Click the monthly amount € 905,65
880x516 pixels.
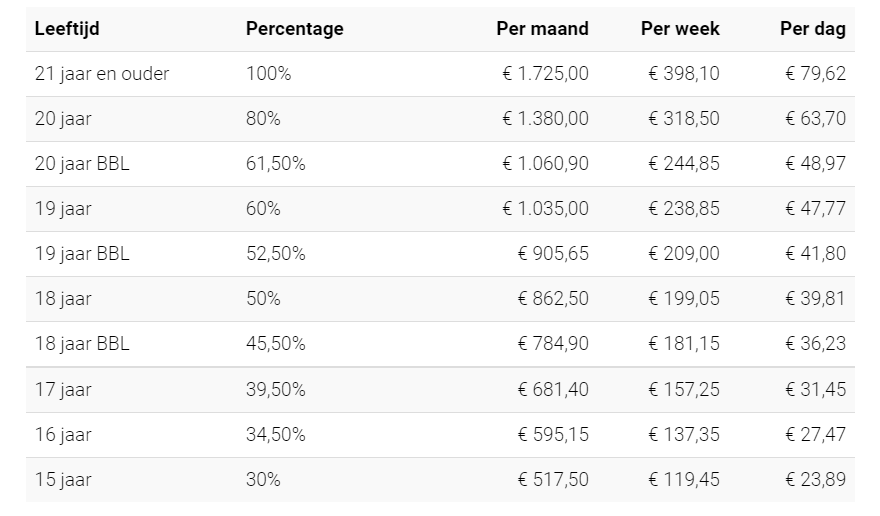coord(553,254)
